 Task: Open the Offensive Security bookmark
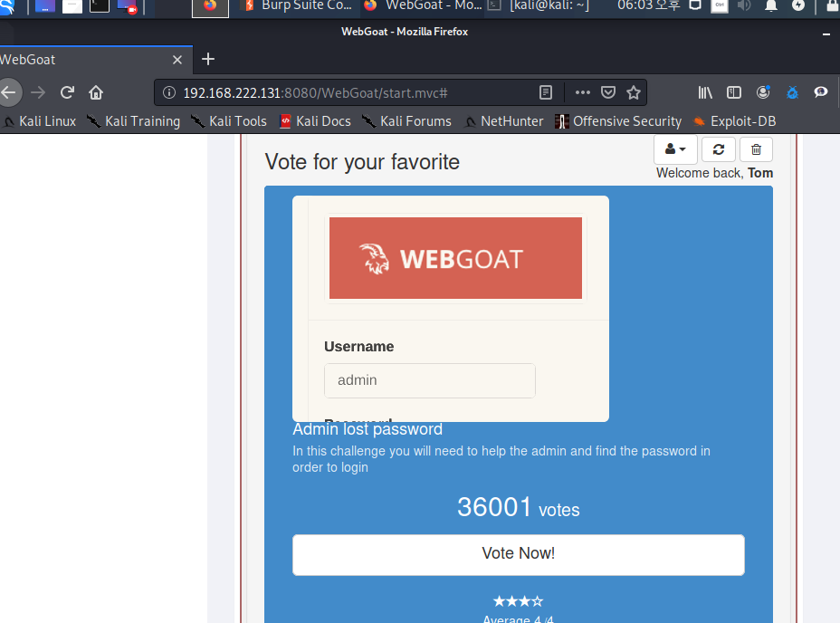point(618,121)
